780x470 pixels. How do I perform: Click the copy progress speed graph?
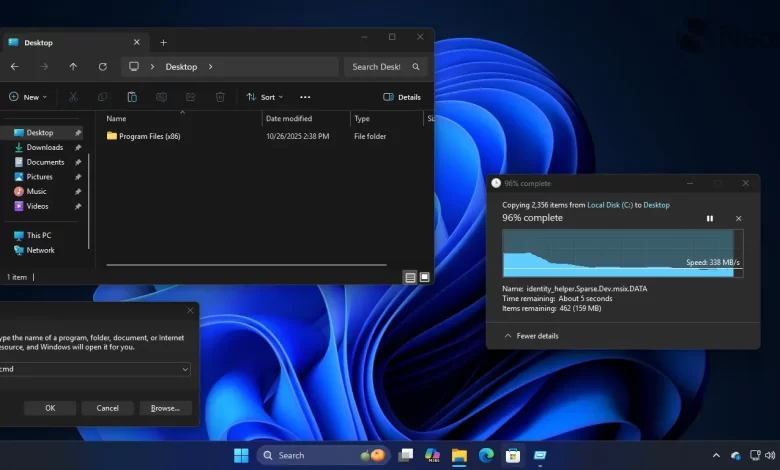coord(623,253)
